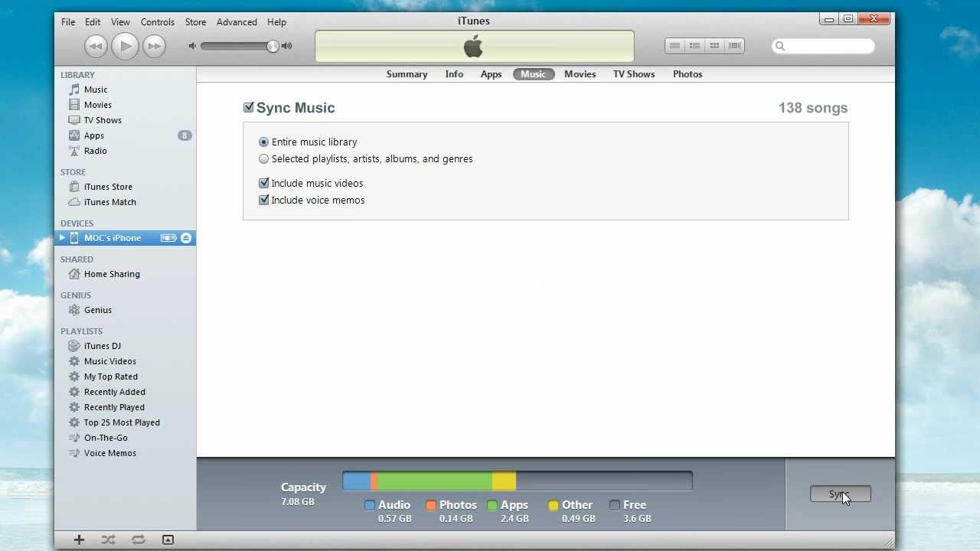This screenshot has width=980, height=551.
Task: Switch to the TV Shows tab
Action: point(634,74)
